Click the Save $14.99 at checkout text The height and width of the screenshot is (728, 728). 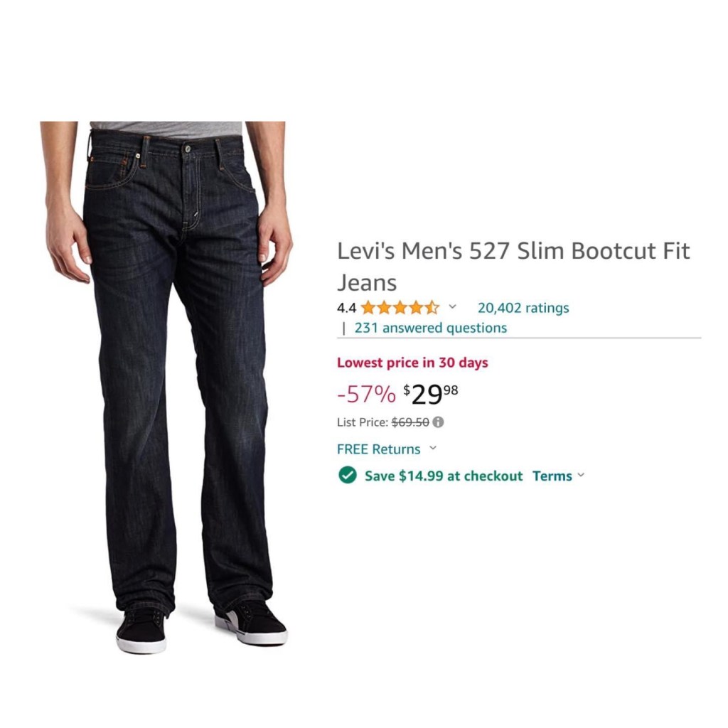(x=444, y=476)
